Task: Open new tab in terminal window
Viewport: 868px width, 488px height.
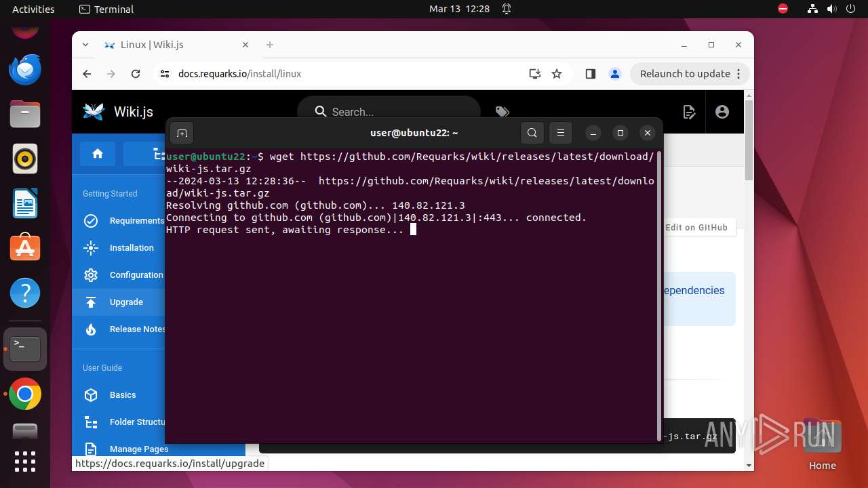Action: [x=182, y=133]
